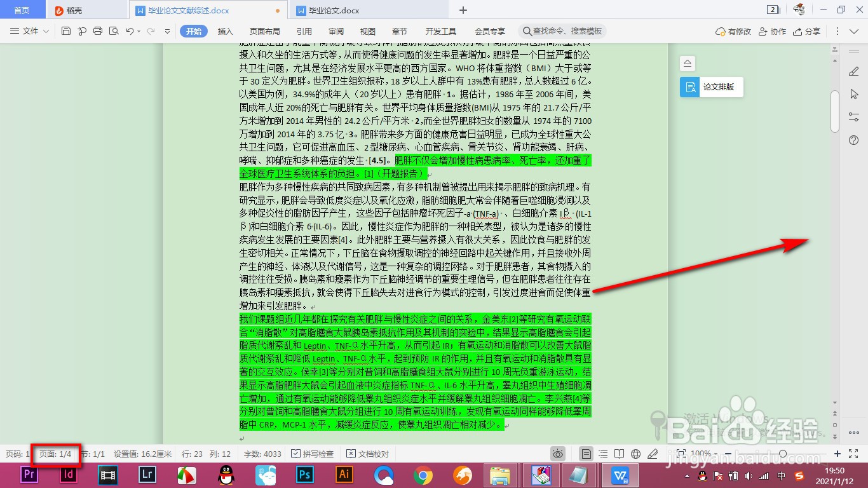Image resolution: width=868 pixels, height=488 pixels.
Task: Open Print Preview from the toolbar
Action: pyautogui.click(x=114, y=31)
